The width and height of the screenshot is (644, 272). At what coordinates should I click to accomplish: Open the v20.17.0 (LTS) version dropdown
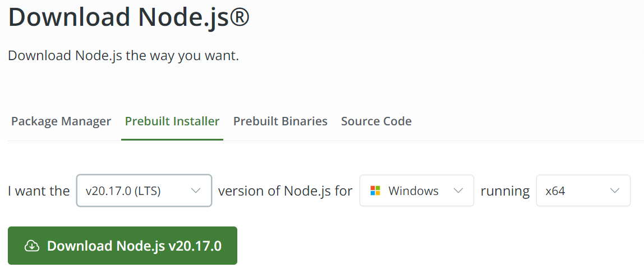144,191
